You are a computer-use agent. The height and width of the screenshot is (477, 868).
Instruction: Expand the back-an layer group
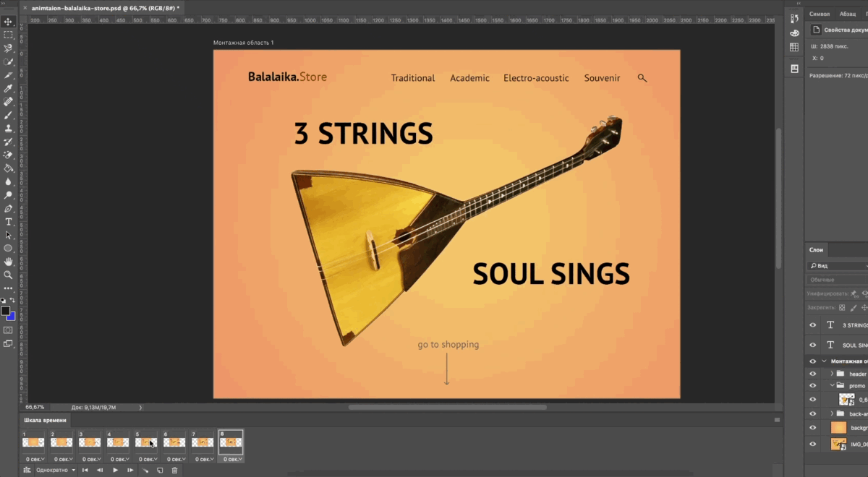point(832,413)
